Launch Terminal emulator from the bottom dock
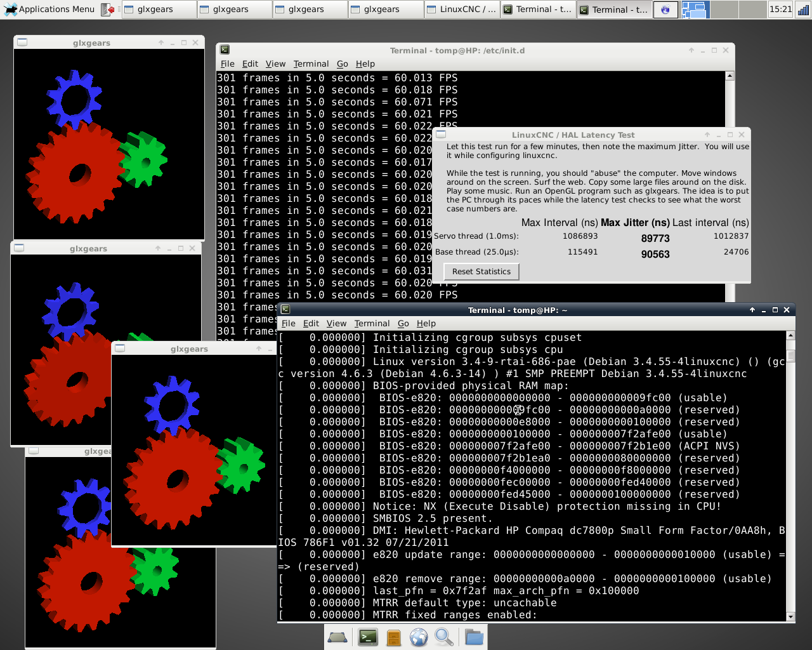This screenshot has height=650, width=812. (368, 637)
